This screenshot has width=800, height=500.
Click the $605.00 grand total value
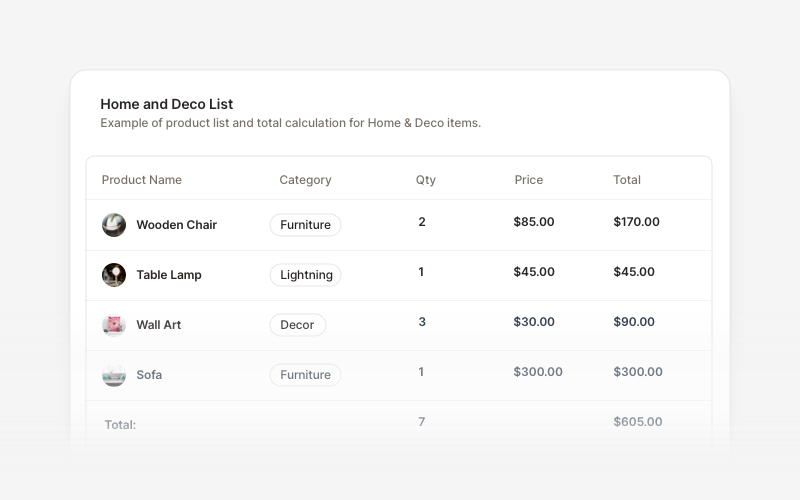(637, 422)
